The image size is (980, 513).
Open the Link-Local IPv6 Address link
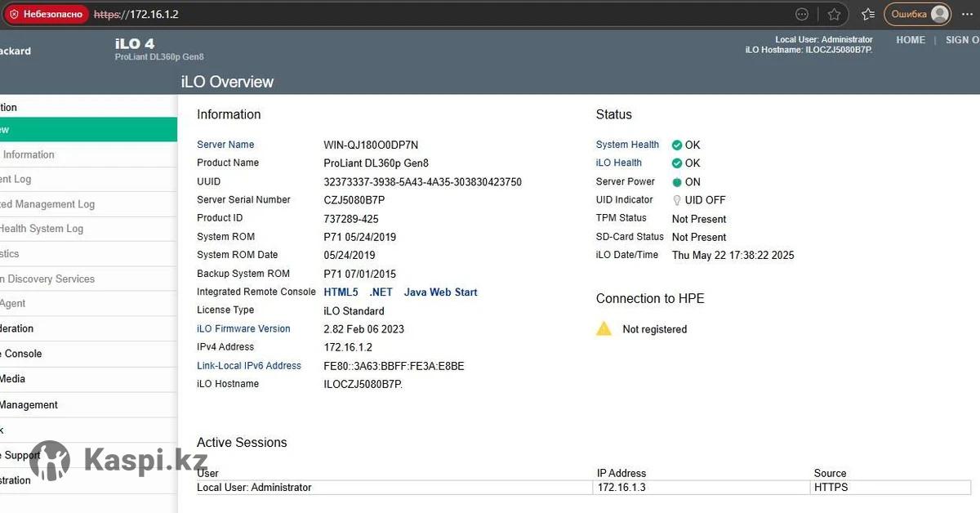[x=249, y=365]
